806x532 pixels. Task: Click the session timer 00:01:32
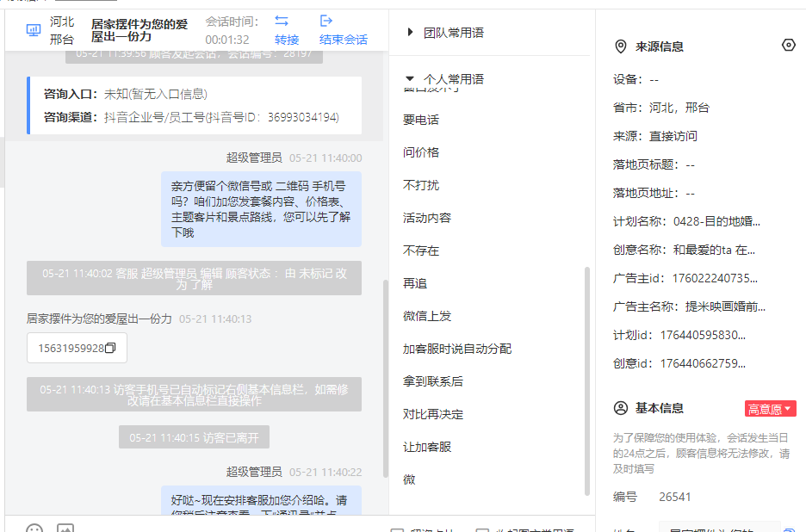pos(227,40)
